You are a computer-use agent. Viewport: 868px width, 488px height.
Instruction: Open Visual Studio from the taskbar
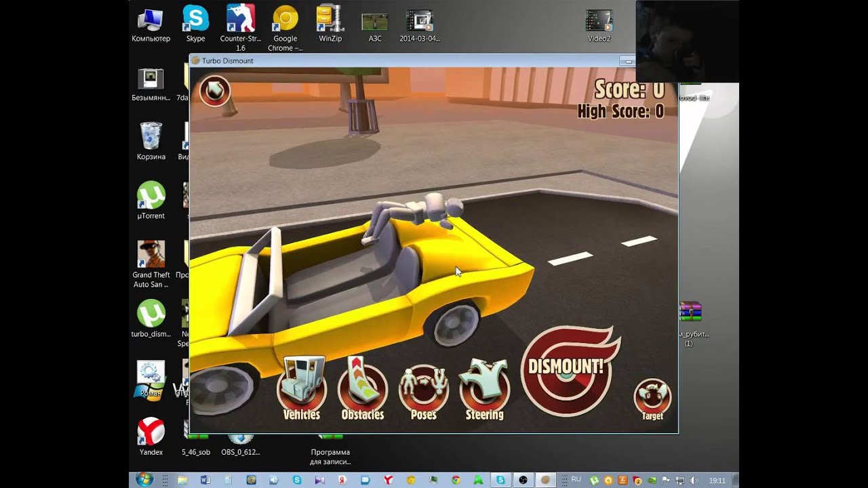[x=320, y=480]
